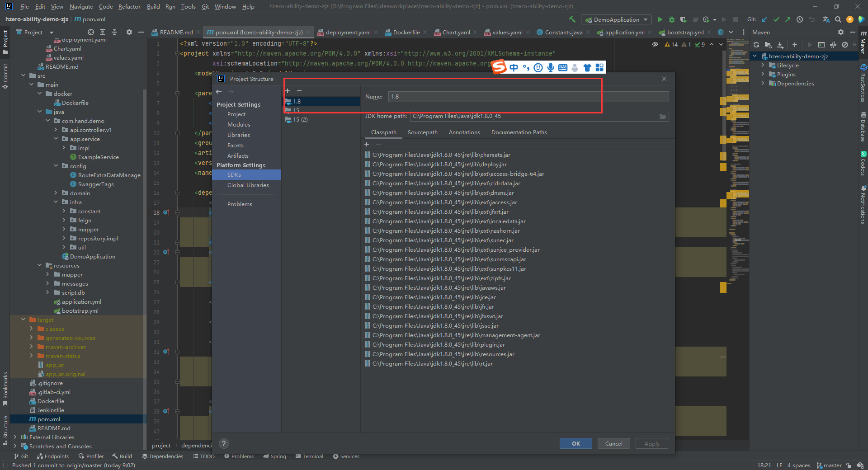
Task: Click Cancel in Project Structure dialog
Action: click(614, 444)
